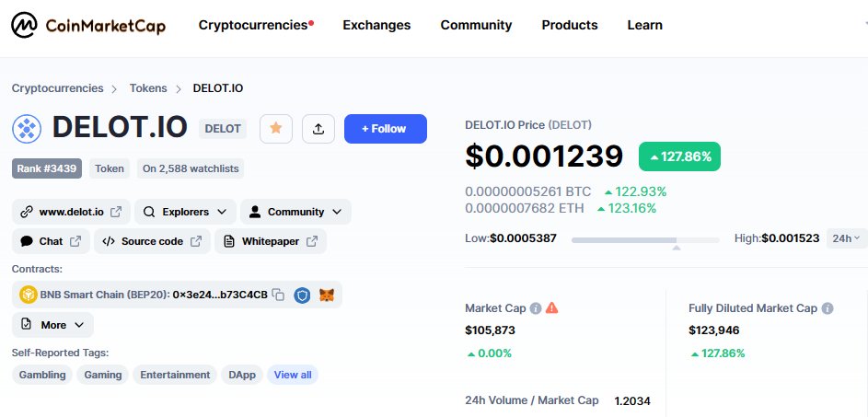Image resolution: width=868 pixels, height=417 pixels.
Task: Open the www.delot.io website link
Action: coord(71,212)
